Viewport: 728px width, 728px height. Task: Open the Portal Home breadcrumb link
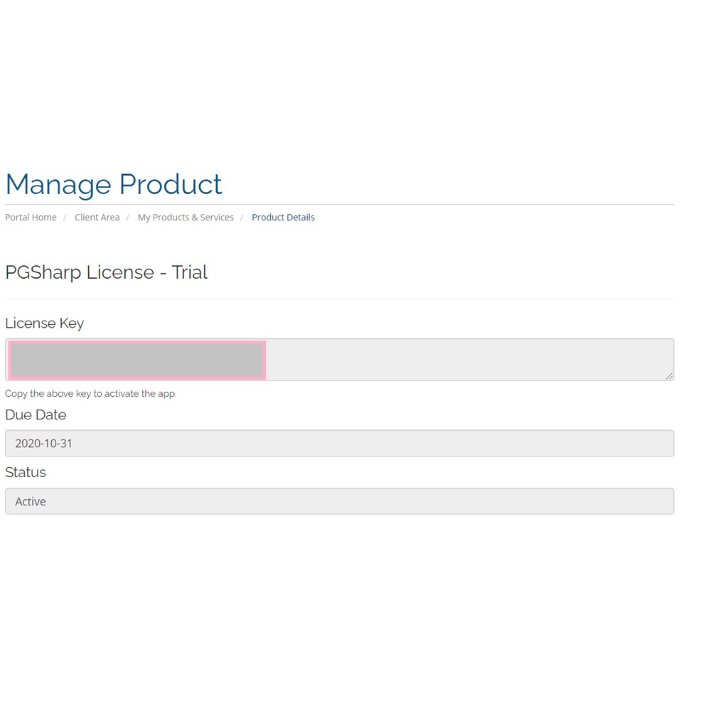31,218
